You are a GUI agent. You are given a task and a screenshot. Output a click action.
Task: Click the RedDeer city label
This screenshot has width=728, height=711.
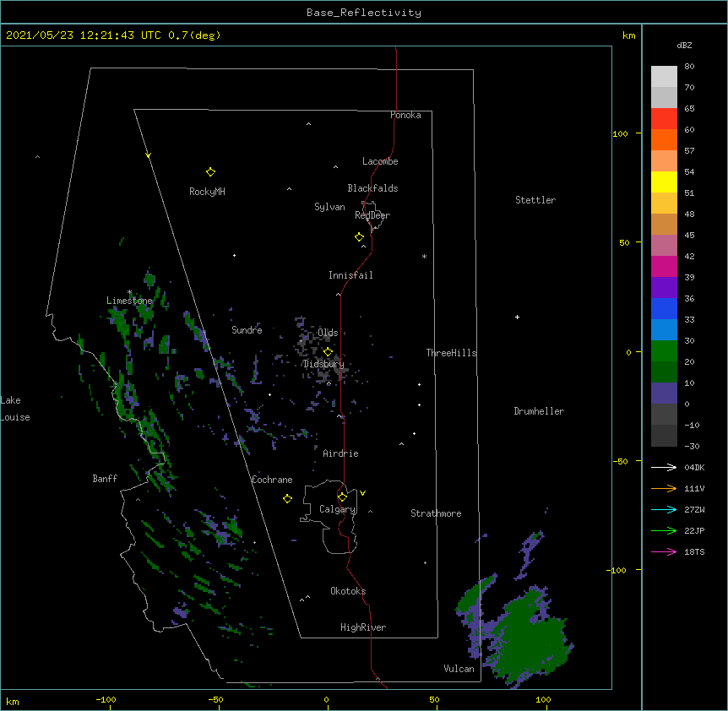(x=372, y=215)
